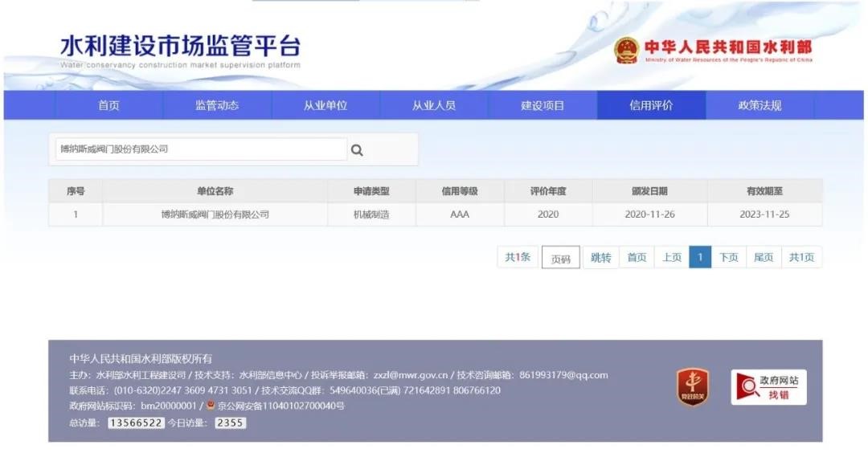Image resolution: width=868 pixels, height=457 pixels.
Task: Click the red 党政机关 badge icon
Action: 692,387
